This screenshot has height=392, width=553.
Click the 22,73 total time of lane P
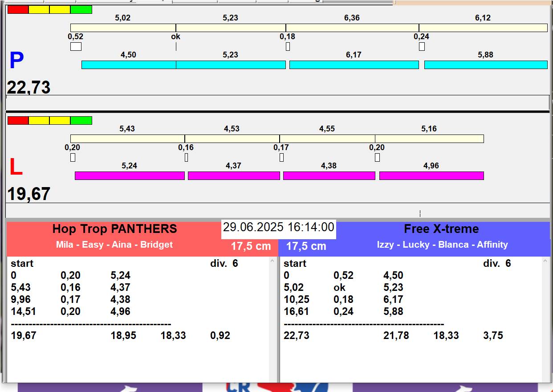coord(28,87)
